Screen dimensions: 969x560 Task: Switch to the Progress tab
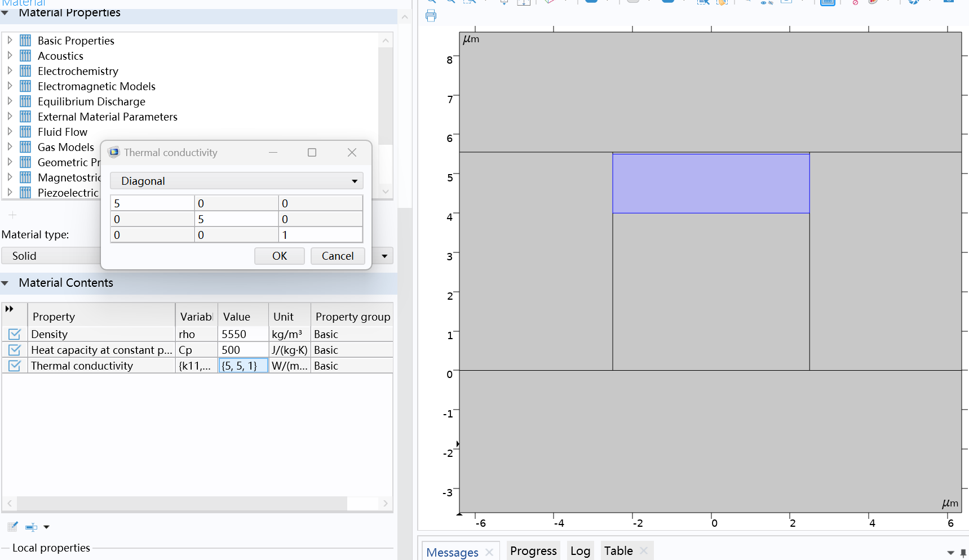pyautogui.click(x=533, y=551)
